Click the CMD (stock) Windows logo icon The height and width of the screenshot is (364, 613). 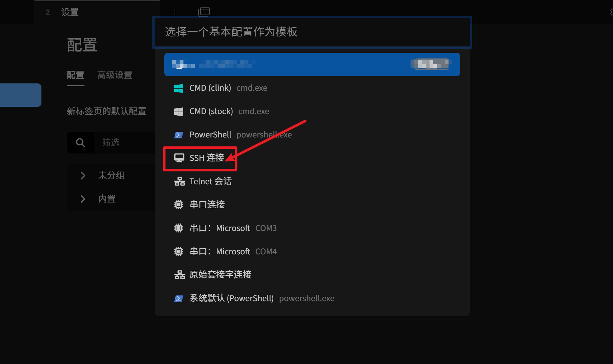point(179,112)
